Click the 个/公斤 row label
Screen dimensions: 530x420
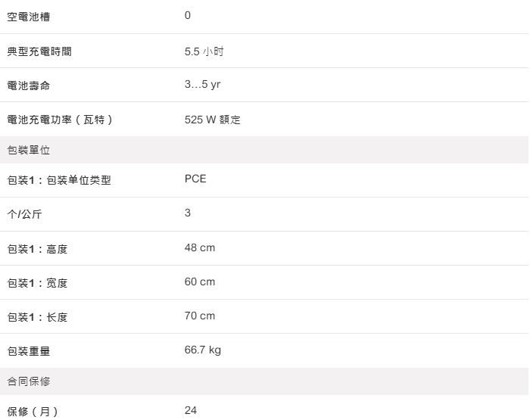pos(24,214)
